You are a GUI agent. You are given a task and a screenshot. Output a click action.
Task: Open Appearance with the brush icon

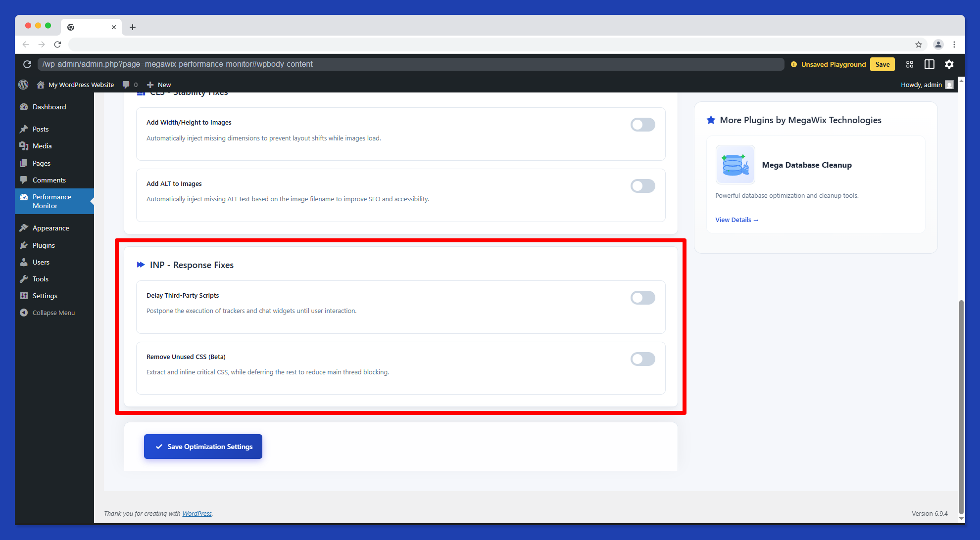(x=24, y=228)
